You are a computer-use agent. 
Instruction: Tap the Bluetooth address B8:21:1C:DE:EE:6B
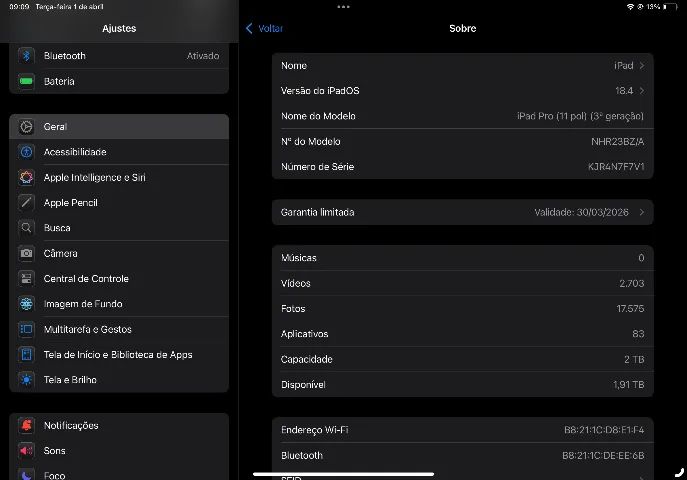coord(603,455)
